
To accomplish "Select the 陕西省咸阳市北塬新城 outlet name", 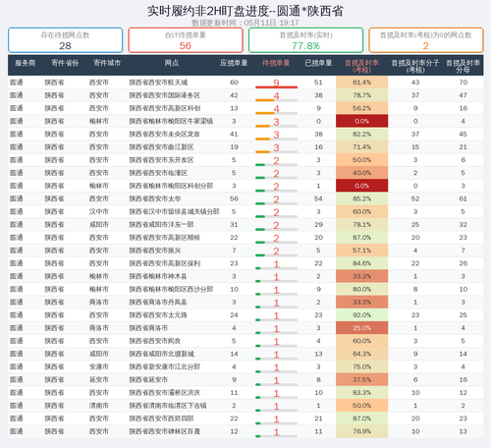I will click(x=161, y=354).
